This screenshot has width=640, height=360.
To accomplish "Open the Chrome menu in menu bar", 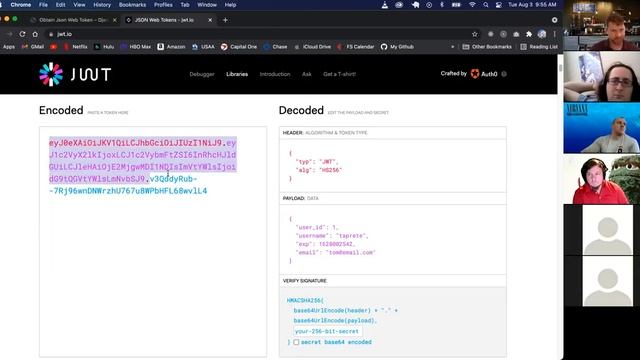I will click(20, 5).
